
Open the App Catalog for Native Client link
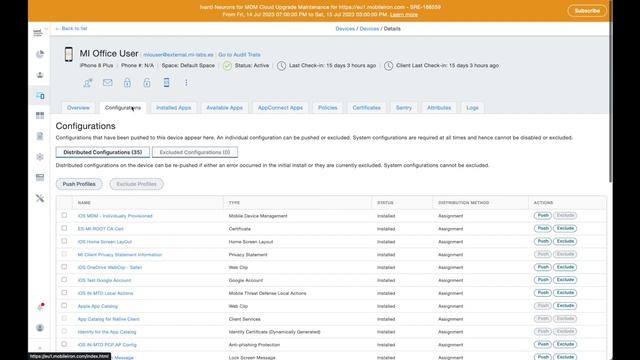click(109, 319)
